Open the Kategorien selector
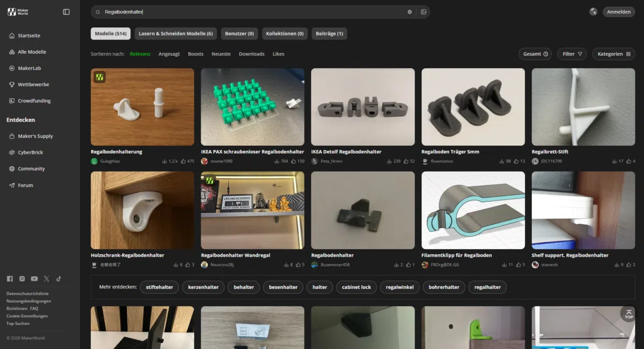 [613, 54]
